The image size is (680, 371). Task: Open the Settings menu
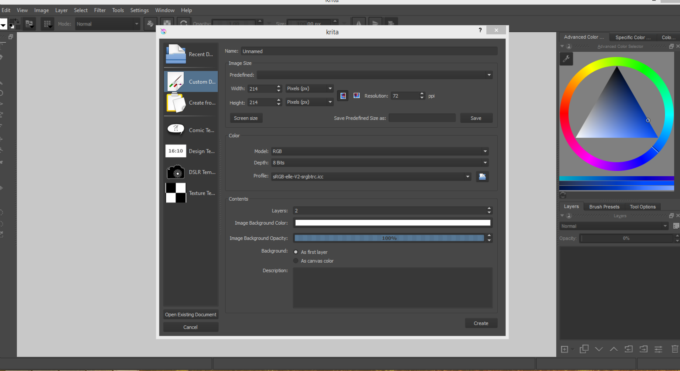pyautogui.click(x=139, y=10)
